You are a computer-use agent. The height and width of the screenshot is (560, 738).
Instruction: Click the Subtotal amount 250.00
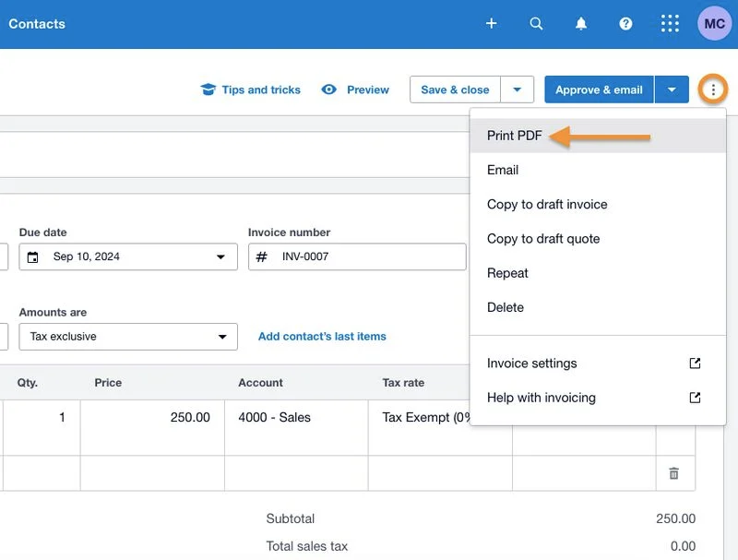pyautogui.click(x=675, y=518)
